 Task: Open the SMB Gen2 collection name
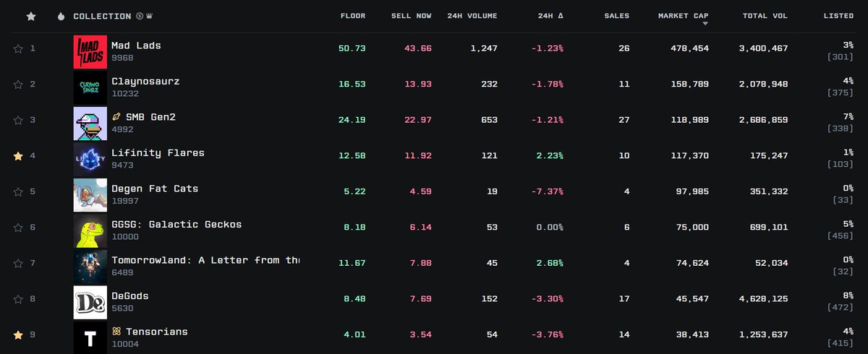[150, 117]
